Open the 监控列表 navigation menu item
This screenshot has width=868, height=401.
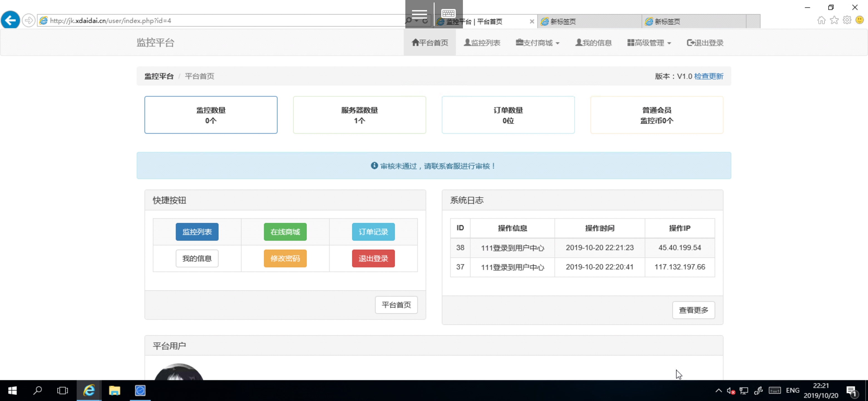click(482, 43)
